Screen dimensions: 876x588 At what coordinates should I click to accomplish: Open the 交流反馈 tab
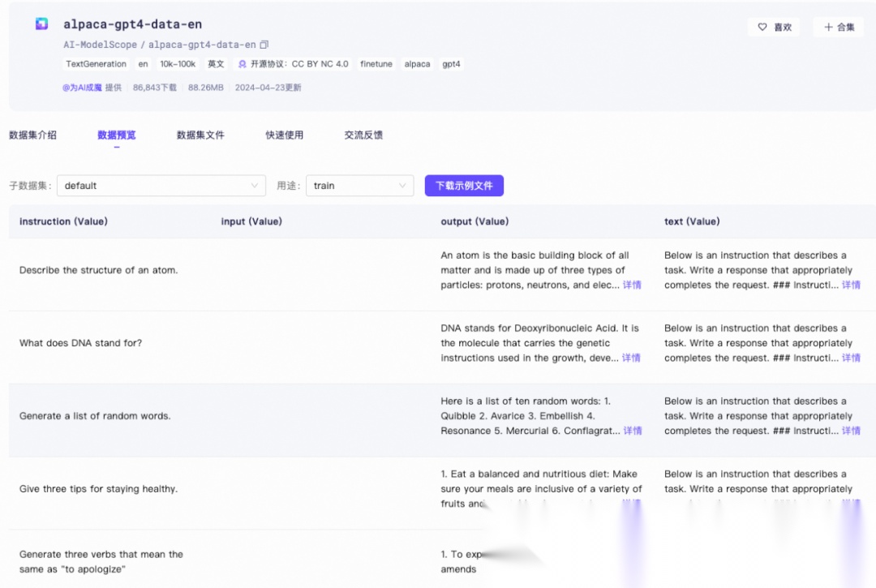pos(363,135)
